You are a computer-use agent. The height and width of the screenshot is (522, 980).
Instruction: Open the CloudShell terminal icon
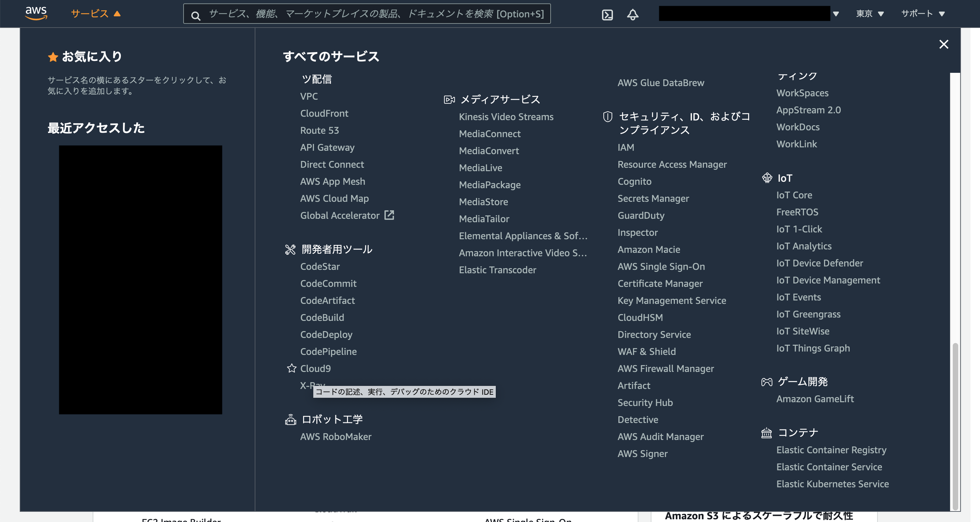(607, 14)
